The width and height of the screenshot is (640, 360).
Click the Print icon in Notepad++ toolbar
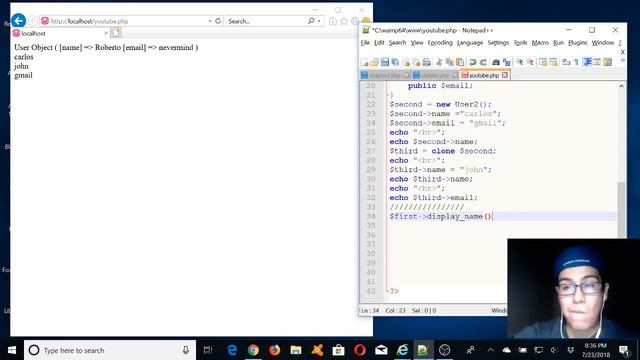pos(427,62)
